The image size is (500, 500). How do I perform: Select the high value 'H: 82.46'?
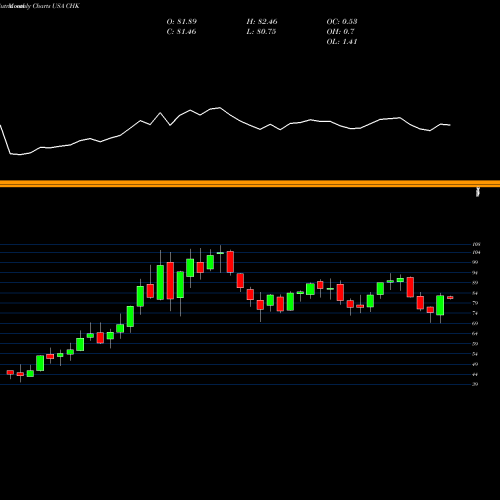pyautogui.click(x=262, y=22)
